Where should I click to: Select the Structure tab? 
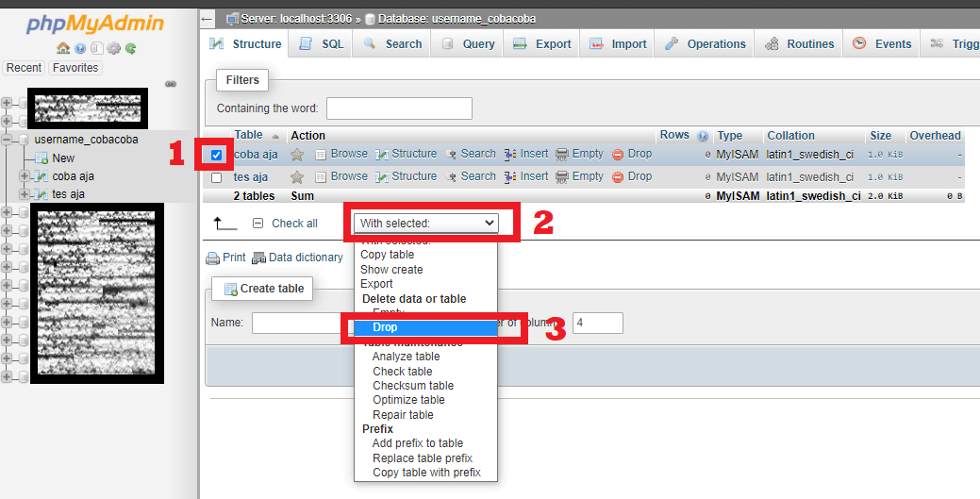[x=245, y=43]
